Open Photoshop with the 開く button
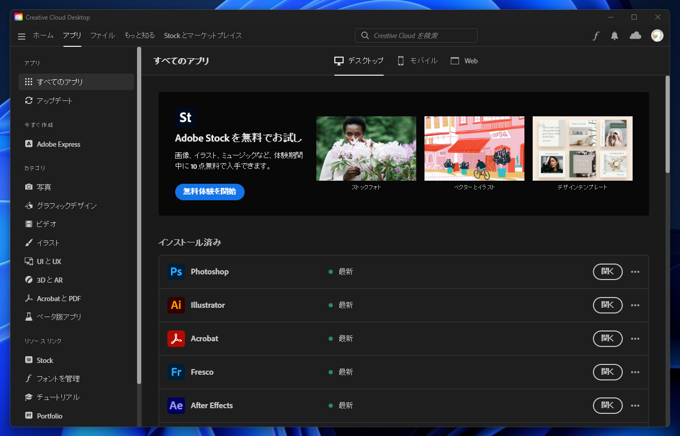Screen dimensions: 680x436 point(608,272)
